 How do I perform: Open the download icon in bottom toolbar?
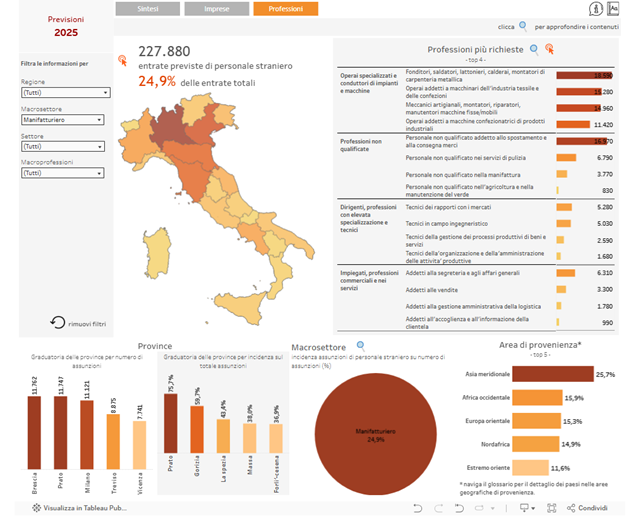pos(525,508)
